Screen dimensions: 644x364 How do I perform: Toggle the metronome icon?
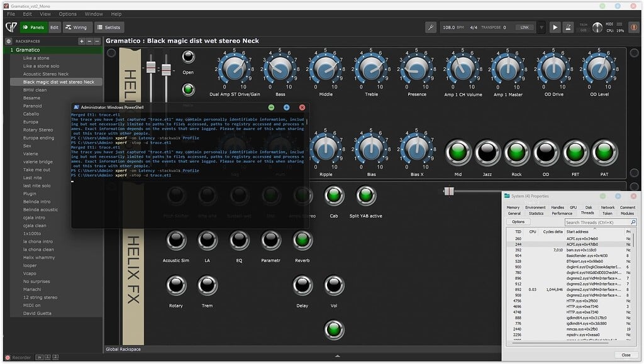coord(569,28)
